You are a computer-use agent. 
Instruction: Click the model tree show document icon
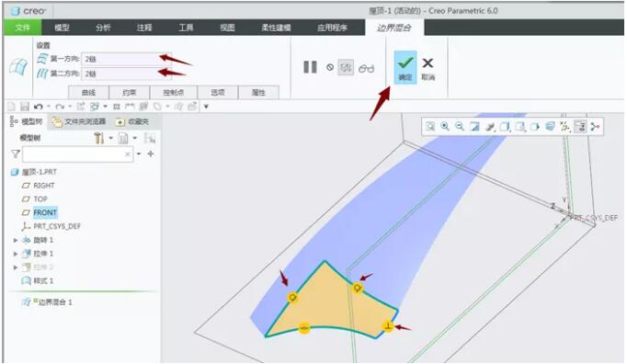[x=123, y=139]
